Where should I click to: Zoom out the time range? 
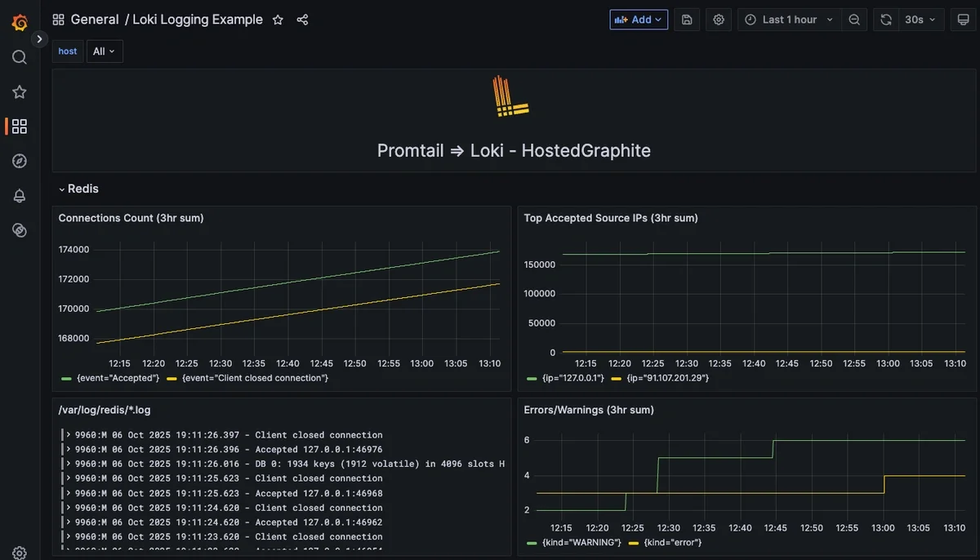(854, 20)
